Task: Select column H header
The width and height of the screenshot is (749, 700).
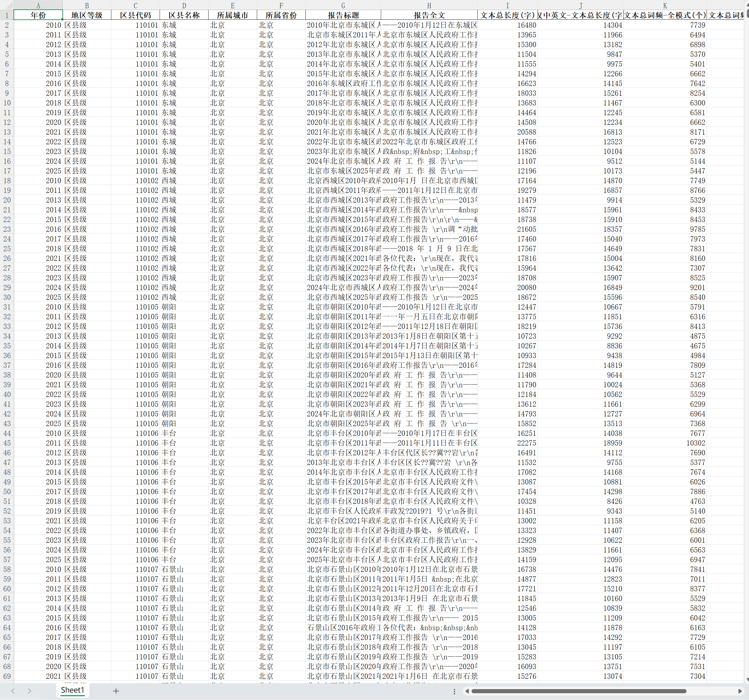Action: pos(429,5)
